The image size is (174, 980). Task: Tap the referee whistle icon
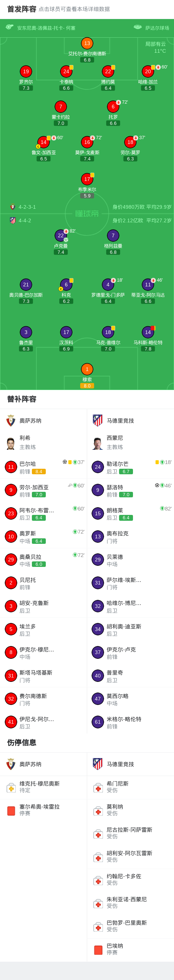pos(10,27)
